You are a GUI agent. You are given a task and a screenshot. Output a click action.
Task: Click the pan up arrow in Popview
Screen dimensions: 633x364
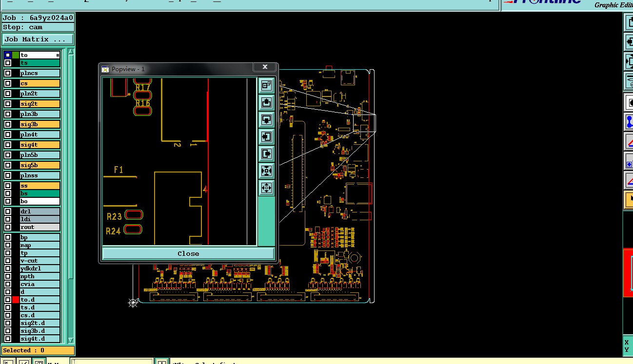266,102
